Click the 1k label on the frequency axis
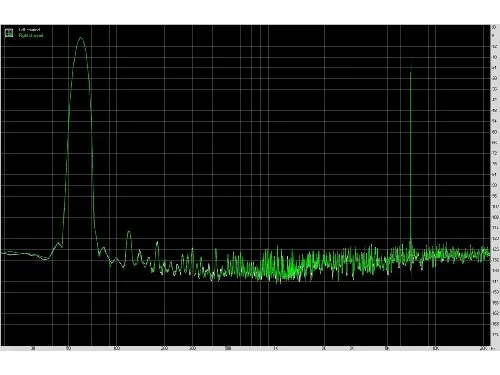Image resolution: width=500 pixels, height=375 pixels. click(x=276, y=349)
